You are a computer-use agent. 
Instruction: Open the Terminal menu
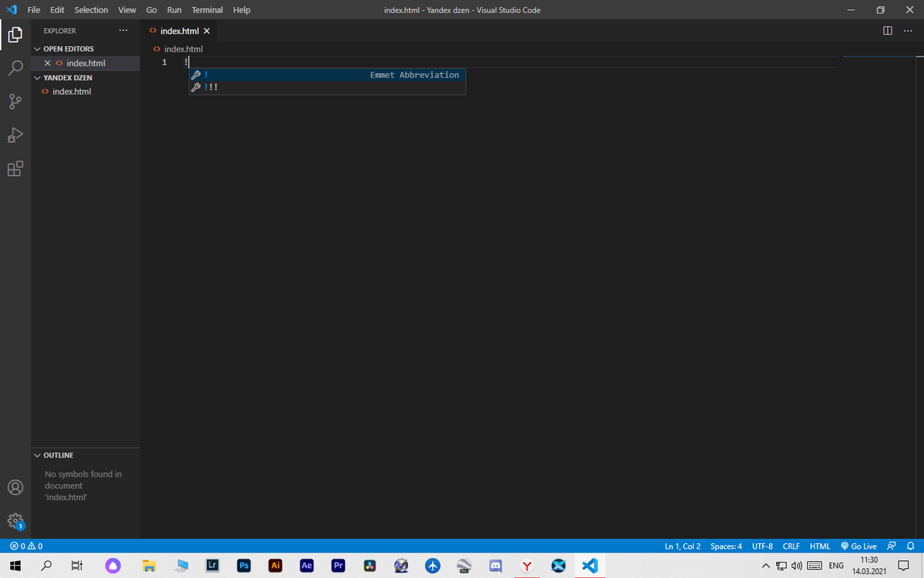click(207, 10)
